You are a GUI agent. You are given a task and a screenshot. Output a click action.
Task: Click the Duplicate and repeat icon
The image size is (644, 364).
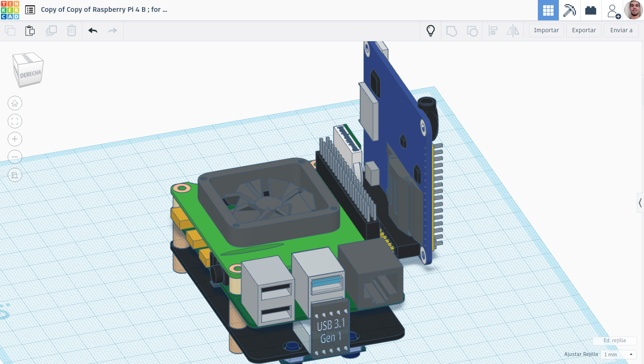coord(51,31)
